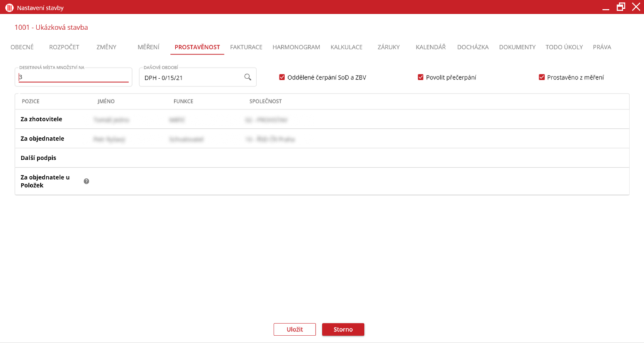Screen dimensions: 644x343
Task: Click the help question mark icon
Action: coord(86,181)
